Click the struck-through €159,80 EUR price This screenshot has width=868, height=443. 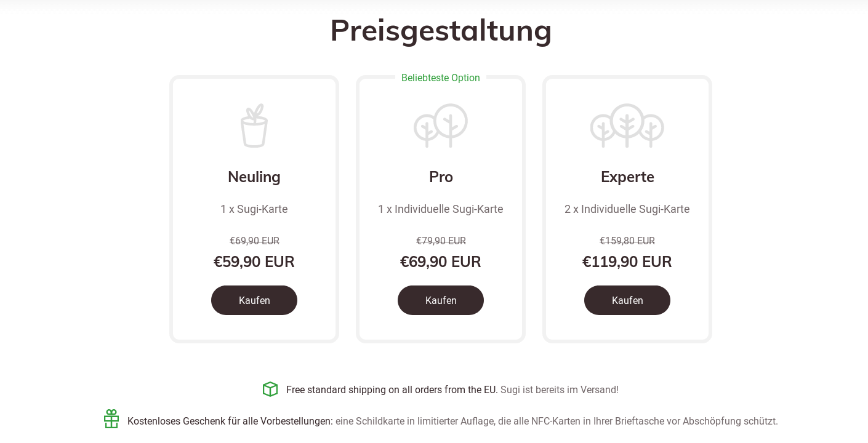pyautogui.click(x=627, y=241)
